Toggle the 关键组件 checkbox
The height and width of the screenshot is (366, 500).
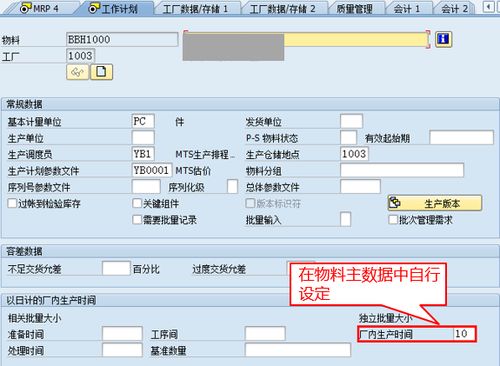[137, 203]
